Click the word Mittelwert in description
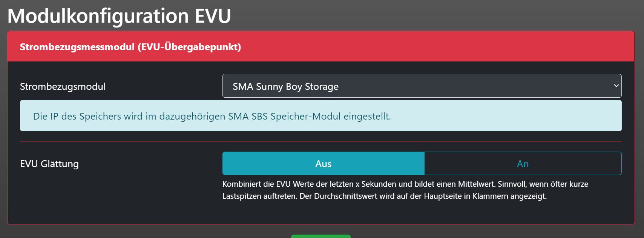The width and height of the screenshot is (644, 238). (476, 184)
